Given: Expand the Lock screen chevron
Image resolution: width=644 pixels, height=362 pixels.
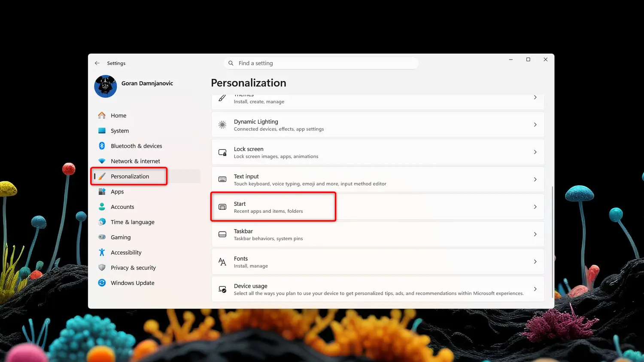Looking at the screenshot, I should point(535,152).
